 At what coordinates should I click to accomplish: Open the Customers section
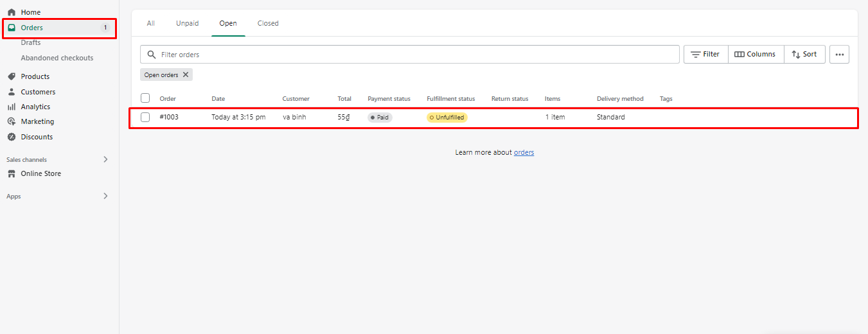tap(38, 92)
